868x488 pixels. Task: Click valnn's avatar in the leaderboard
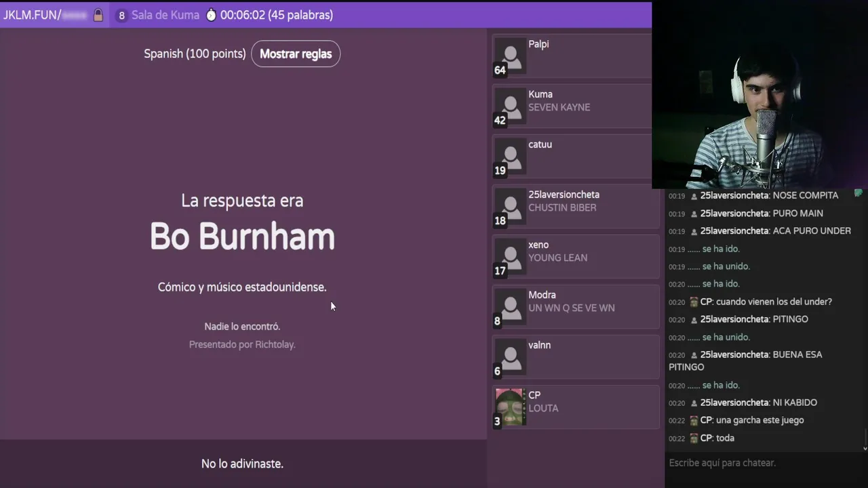(x=509, y=357)
